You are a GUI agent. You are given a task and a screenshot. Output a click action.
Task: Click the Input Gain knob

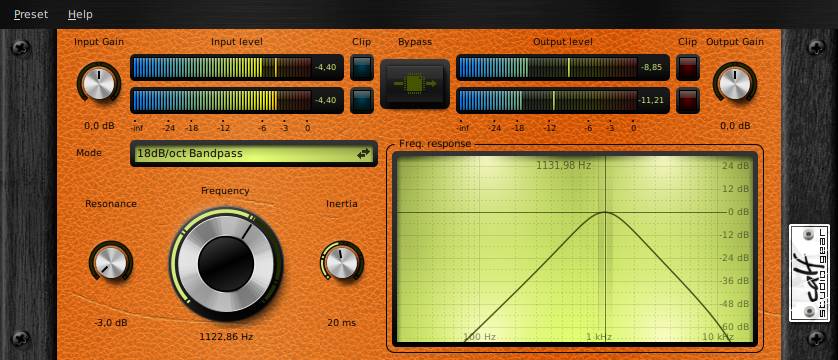tap(99, 84)
